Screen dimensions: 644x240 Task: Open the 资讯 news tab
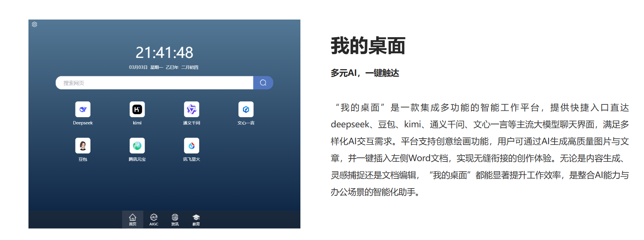(x=175, y=220)
